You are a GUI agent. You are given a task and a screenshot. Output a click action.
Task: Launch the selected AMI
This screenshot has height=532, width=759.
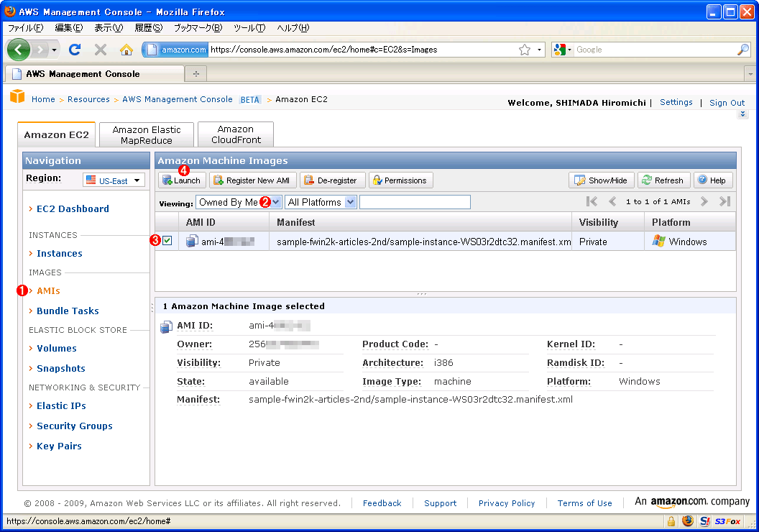point(182,180)
